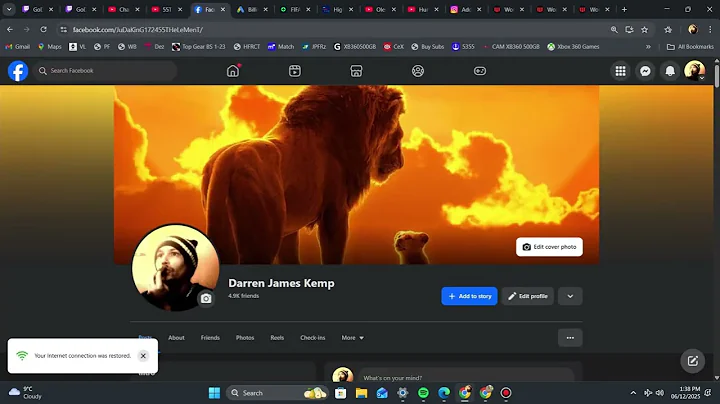Open the Facebook Reels video icon
Screen dimensions: 720x404
point(295,71)
